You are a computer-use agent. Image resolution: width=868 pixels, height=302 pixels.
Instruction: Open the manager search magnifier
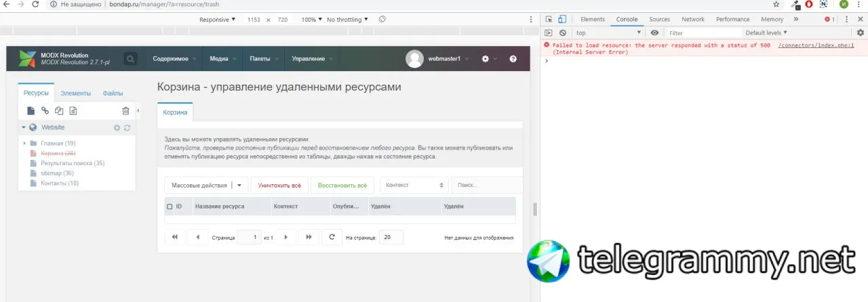pyautogui.click(x=130, y=59)
